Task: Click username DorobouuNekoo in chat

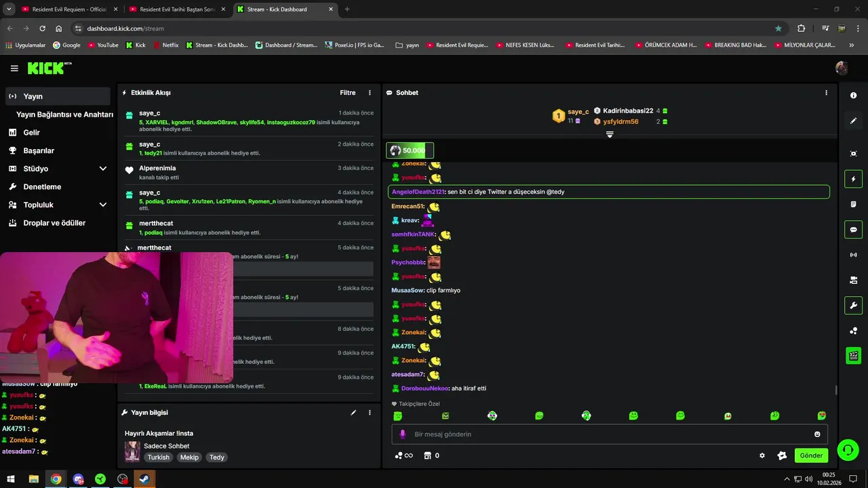Action: (x=425, y=388)
